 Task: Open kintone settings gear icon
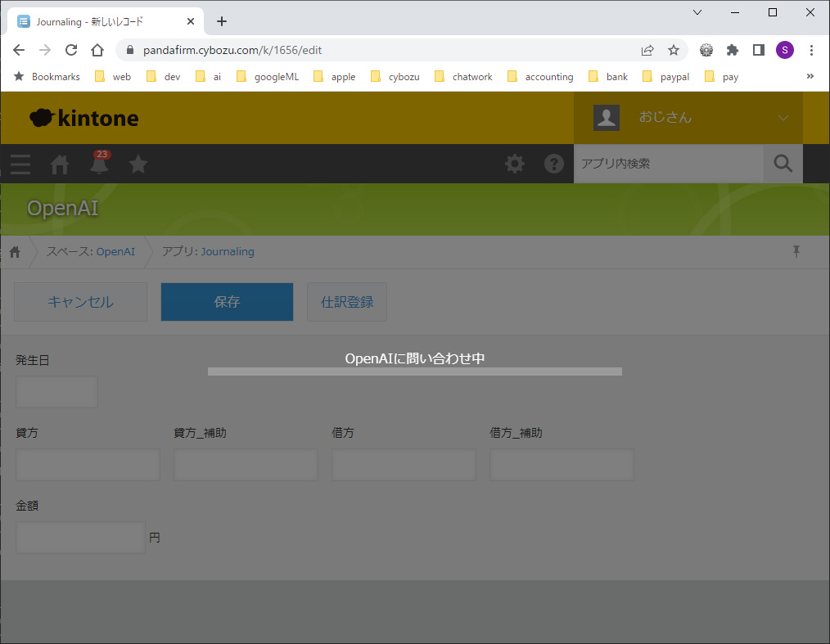(x=515, y=164)
